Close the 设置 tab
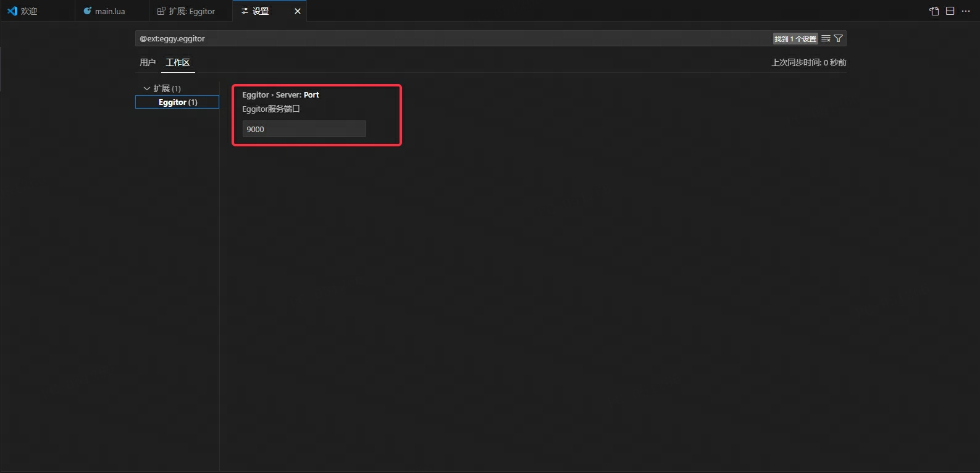The image size is (980, 473). pos(298,11)
